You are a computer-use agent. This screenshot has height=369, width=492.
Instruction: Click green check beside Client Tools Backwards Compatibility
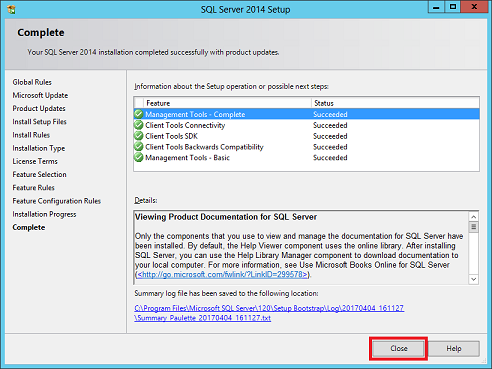(x=139, y=147)
